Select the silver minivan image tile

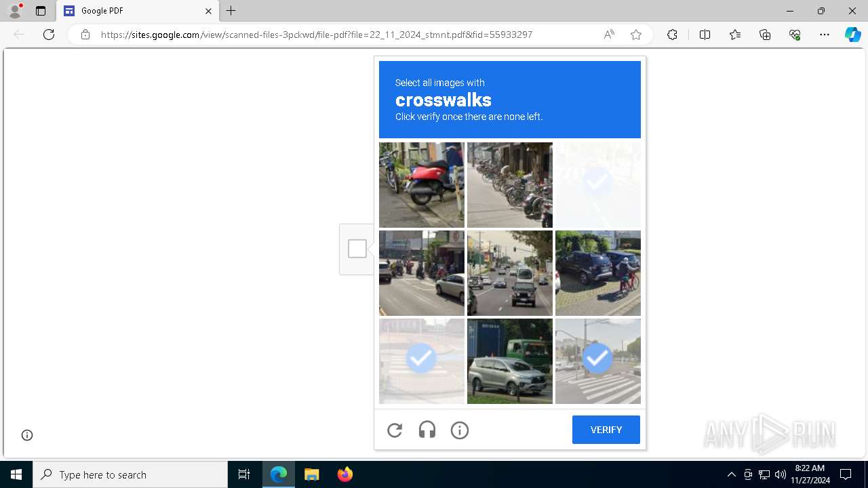pos(510,361)
